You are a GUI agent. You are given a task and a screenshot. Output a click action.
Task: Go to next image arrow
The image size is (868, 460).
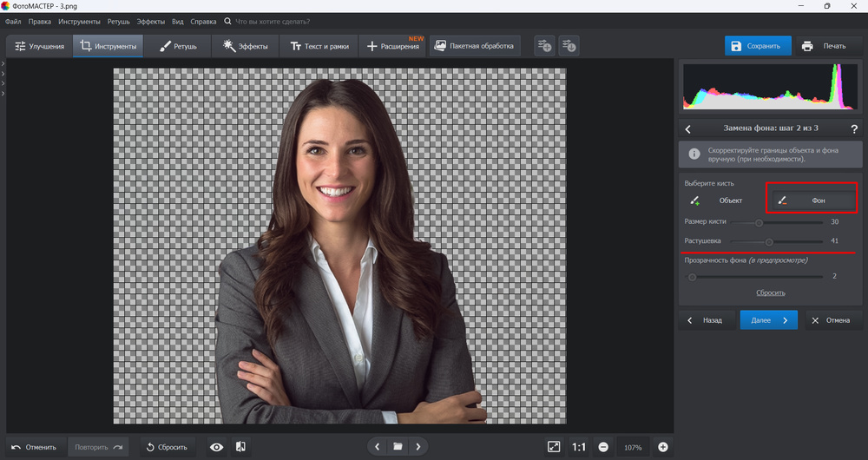point(418,447)
